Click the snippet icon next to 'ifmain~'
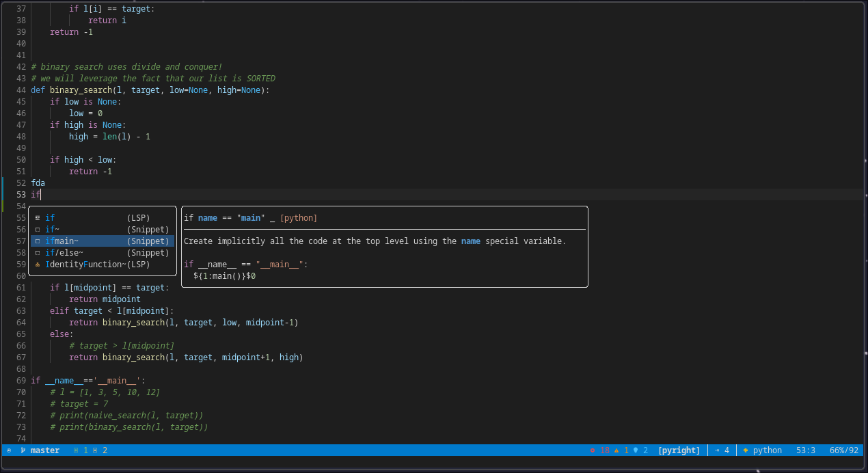The width and height of the screenshot is (868, 473). (37, 241)
